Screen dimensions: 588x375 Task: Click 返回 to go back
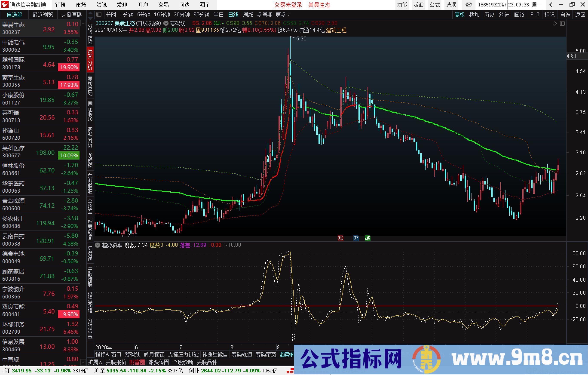pyautogui.click(x=580, y=15)
